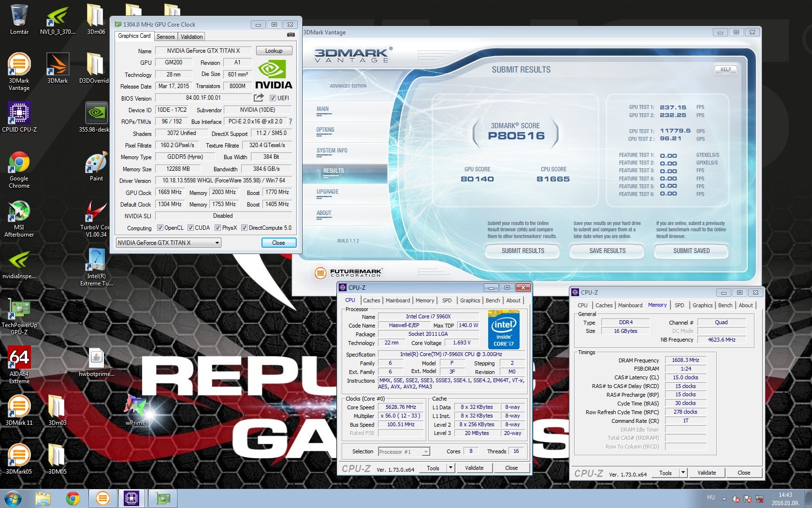The height and width of the screenshot is (508, 812).
Task: Open the Google Chrome desktop shortcut
Action: click(x=19, y=169)
